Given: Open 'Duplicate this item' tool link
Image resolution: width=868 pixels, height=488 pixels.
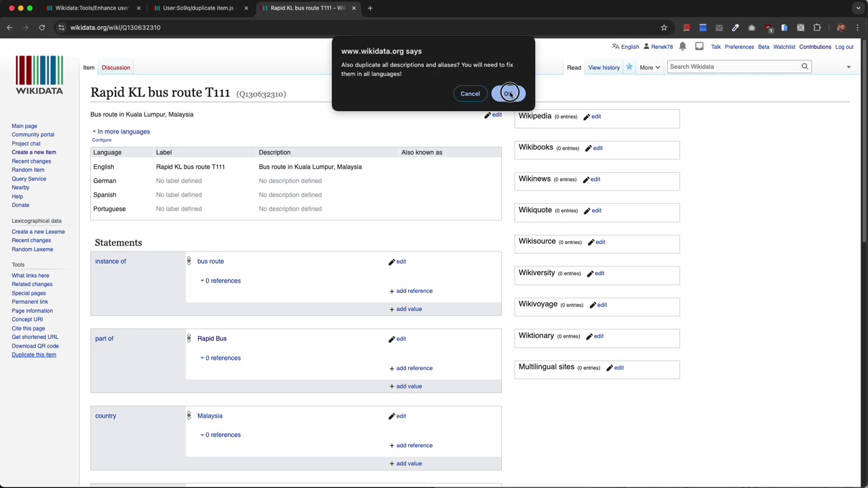Looking at the screenshot, I should [x=34, y=354].
